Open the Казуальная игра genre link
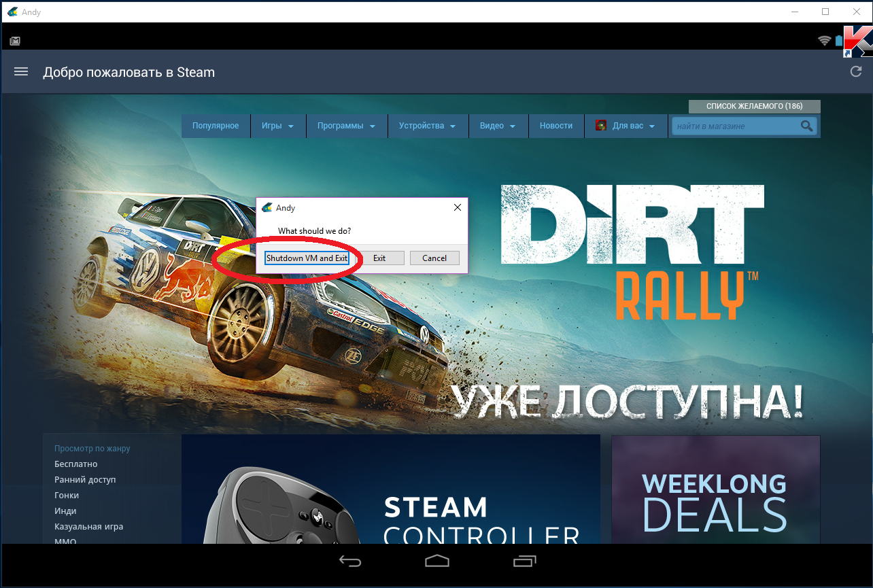Viewport: 873px width, 588px height. point(89,527)
